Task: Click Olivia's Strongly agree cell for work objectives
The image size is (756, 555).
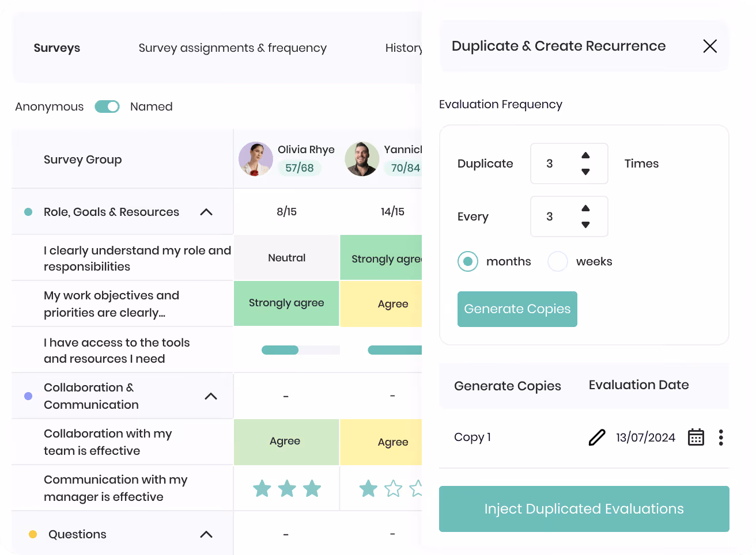Action: click(286, 303)
